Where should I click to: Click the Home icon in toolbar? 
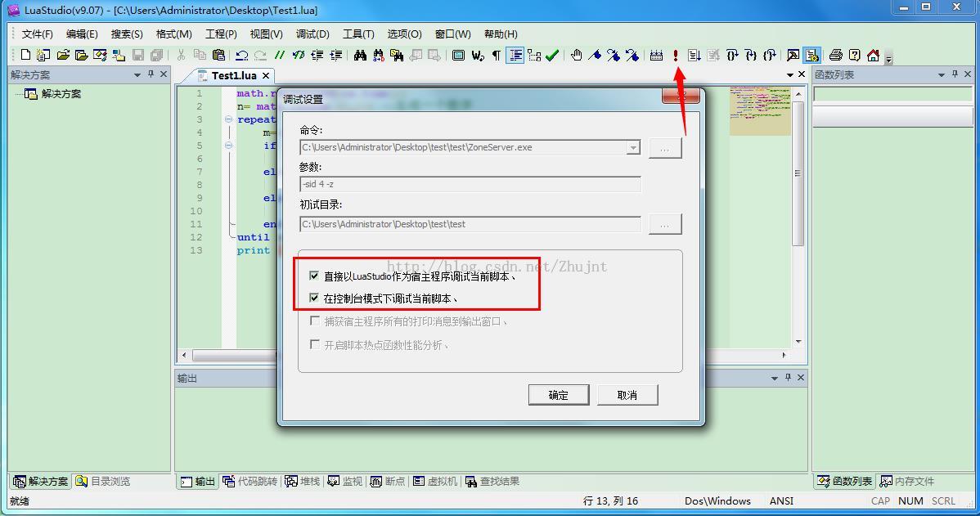[873, 55]
